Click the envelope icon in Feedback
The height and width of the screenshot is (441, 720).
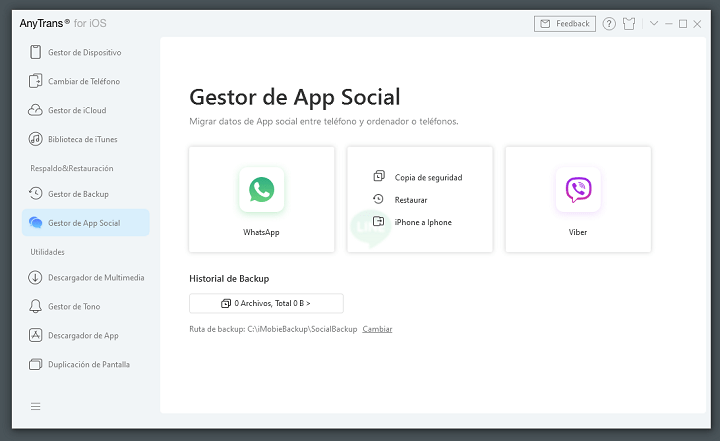point(545,23)
